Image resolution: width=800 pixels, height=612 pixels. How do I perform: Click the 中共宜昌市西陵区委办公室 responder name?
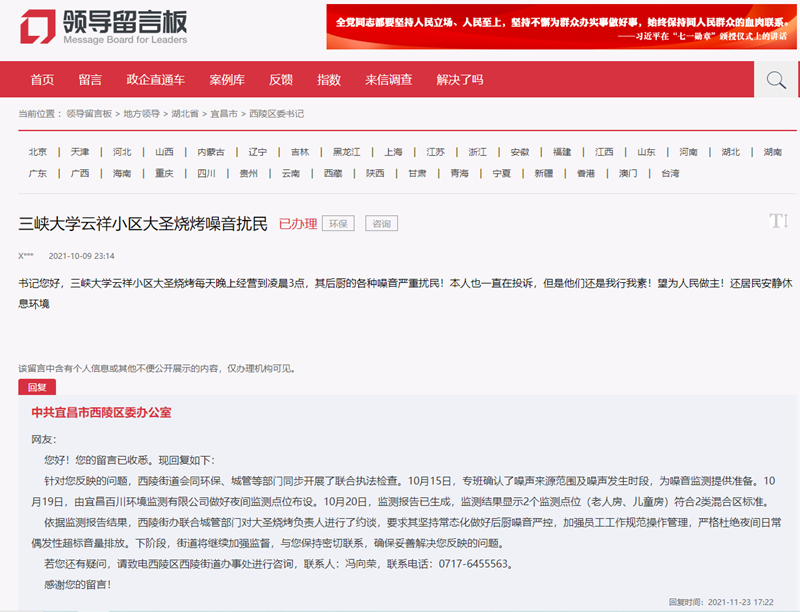tap(101, 412)
